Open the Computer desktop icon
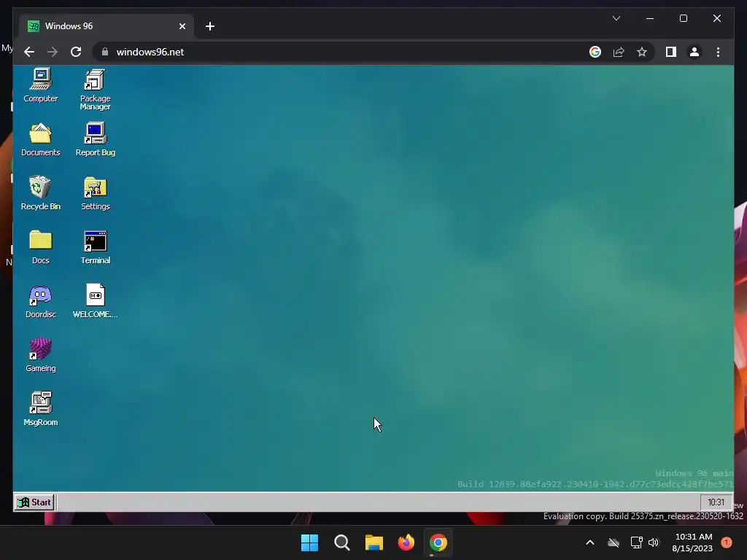 coord(41,85)
